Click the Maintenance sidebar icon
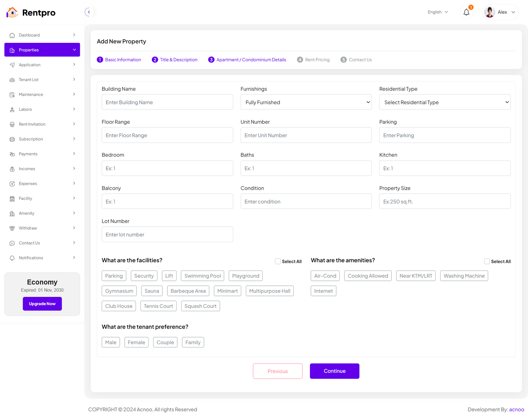Image resolution: width=528 pixels, height=420 pixels. pyautogui.click(x=12, y=95)
